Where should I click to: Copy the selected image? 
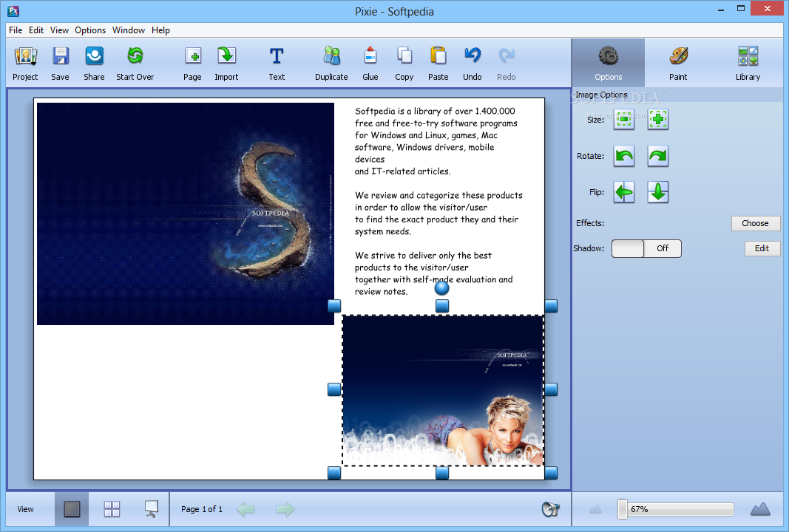(404, 64)
